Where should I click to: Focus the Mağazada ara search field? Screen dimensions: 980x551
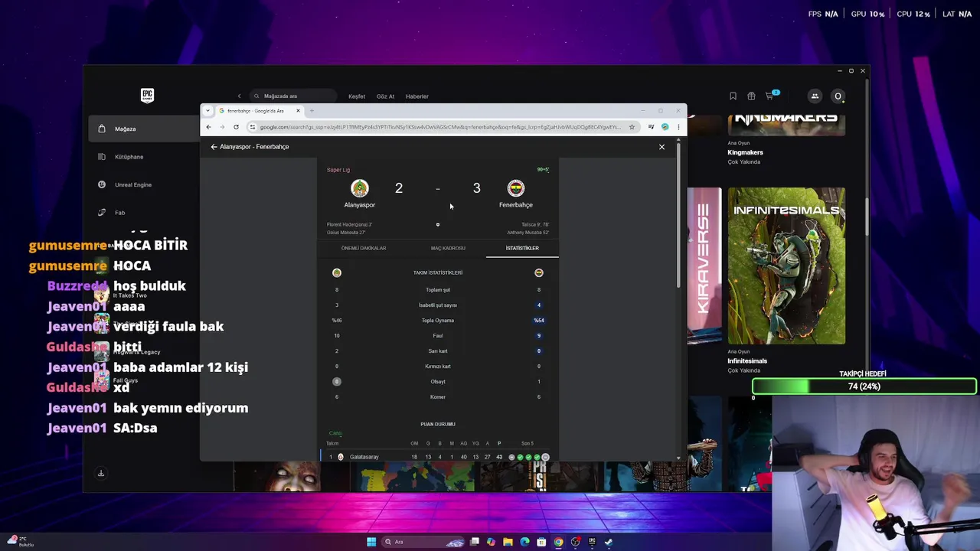tap(293, 96)
